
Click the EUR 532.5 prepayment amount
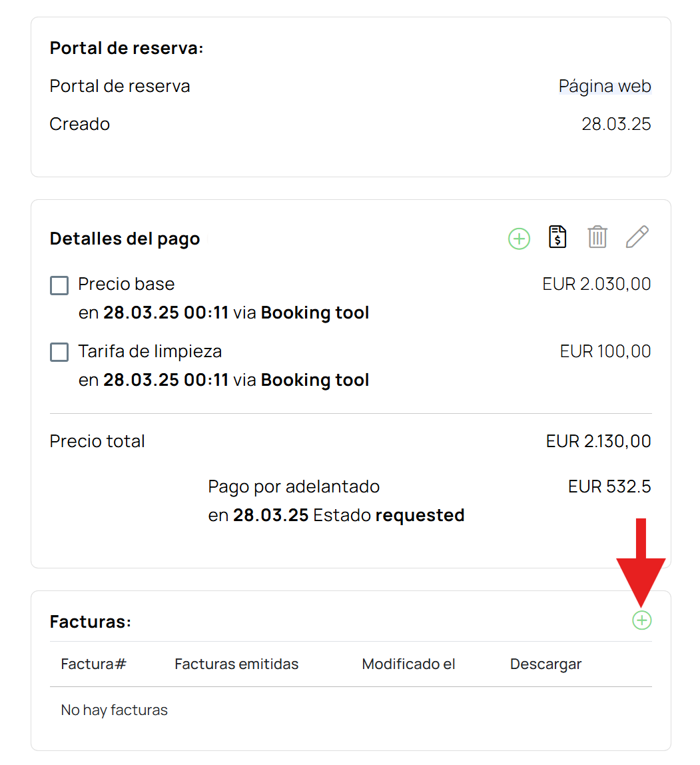click(609, 486)
